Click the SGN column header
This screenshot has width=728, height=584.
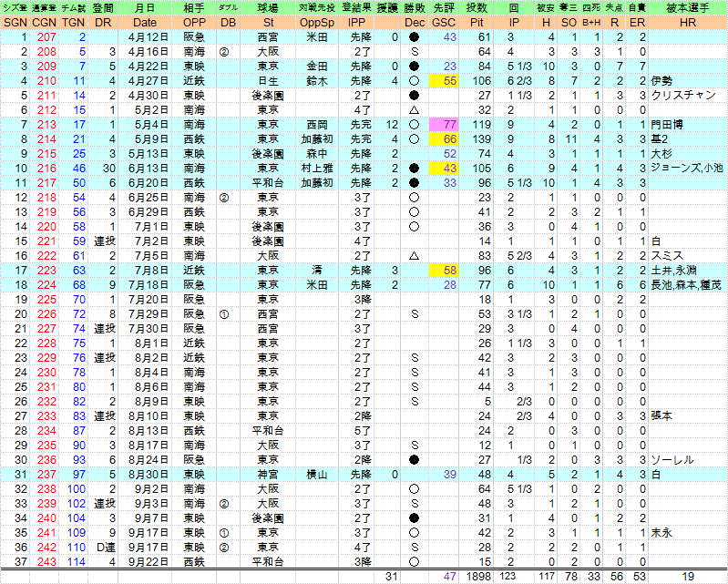(x=15, y=23)
